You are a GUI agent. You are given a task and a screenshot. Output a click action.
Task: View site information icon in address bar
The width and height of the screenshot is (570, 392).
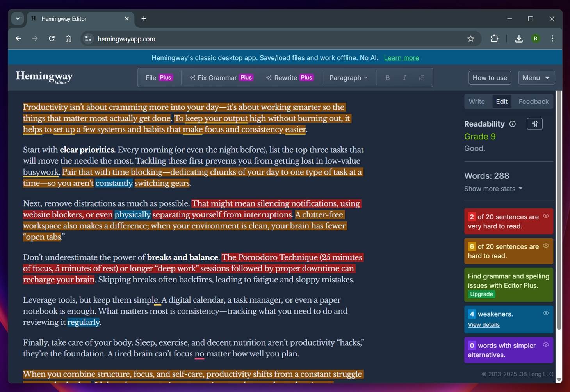88,39
